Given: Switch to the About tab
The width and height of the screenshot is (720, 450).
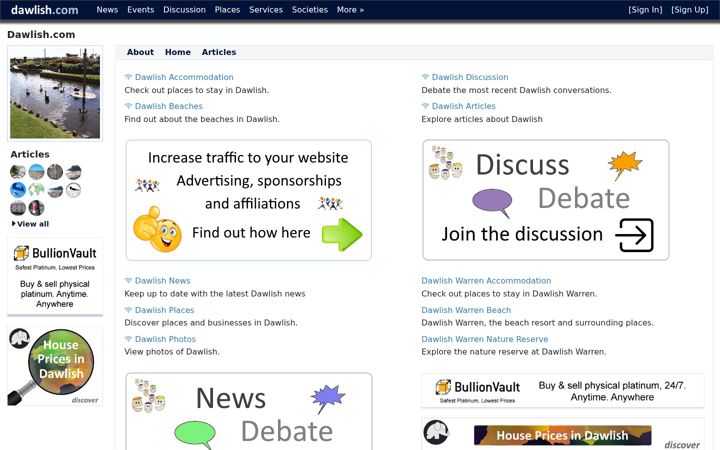Looking at the screenshot, I should pyautogui.click(x=140, y=52).
